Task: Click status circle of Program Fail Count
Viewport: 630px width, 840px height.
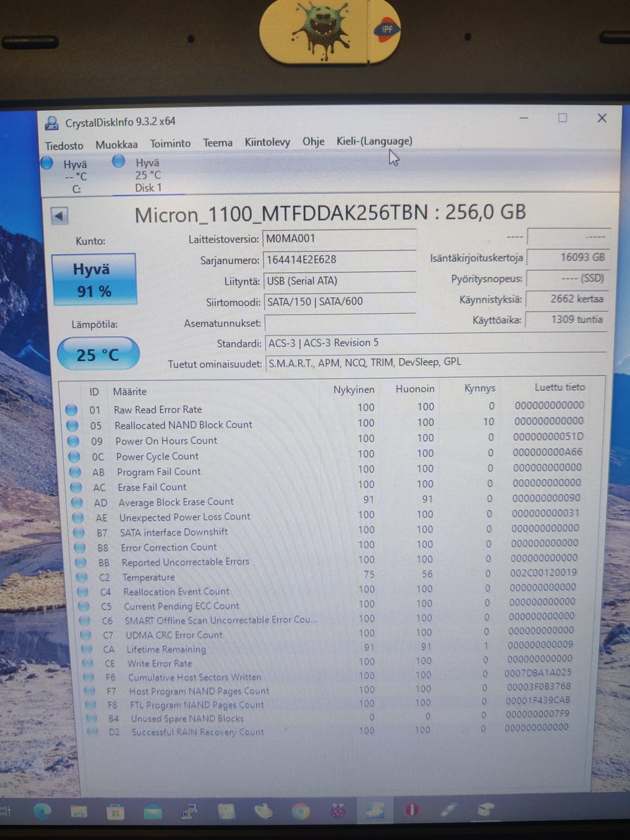Action: click(75, 472)
